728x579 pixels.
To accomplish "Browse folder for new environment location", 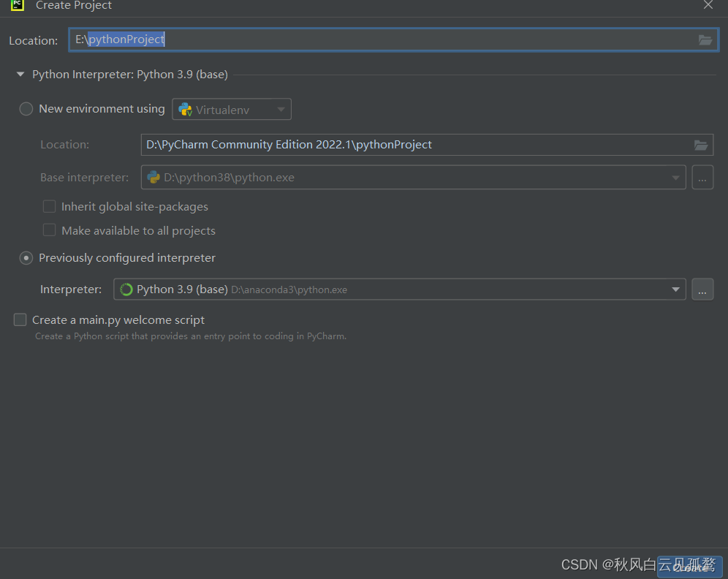I will coord(701,145).
